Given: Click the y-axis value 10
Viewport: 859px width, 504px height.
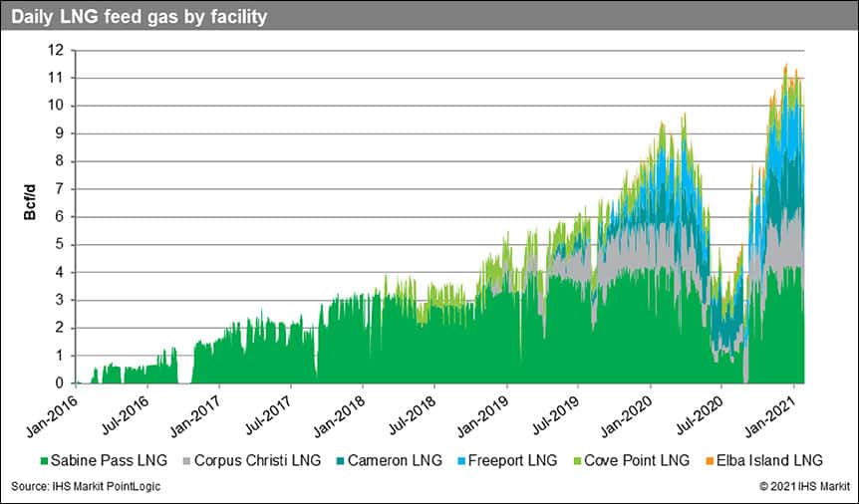Looking at the screenshot, I should point(57,106).
